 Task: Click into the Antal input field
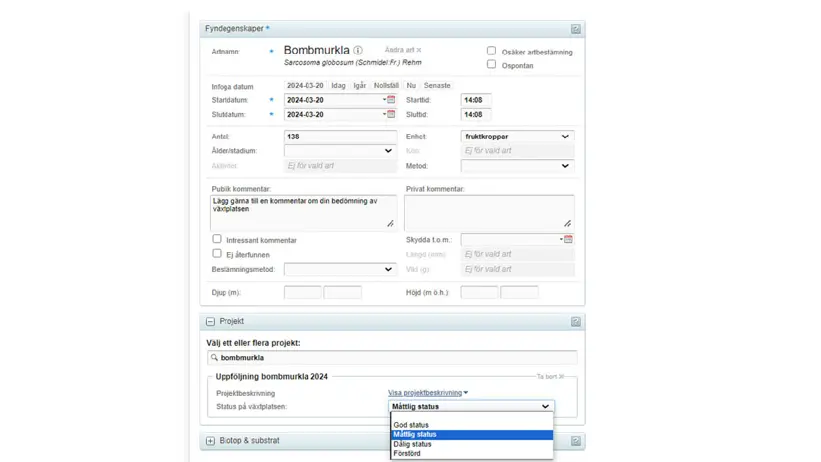[x=340, y=136]
